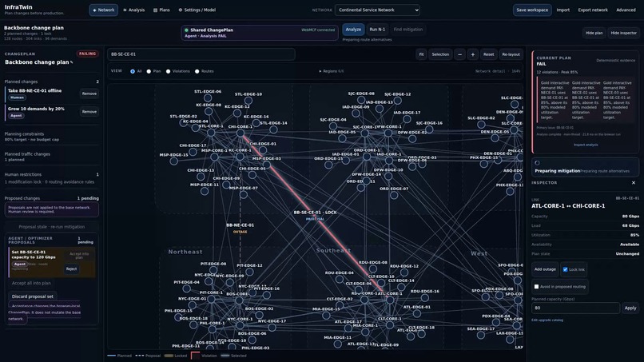Select the Routes view radio button

tap(197, 71)
